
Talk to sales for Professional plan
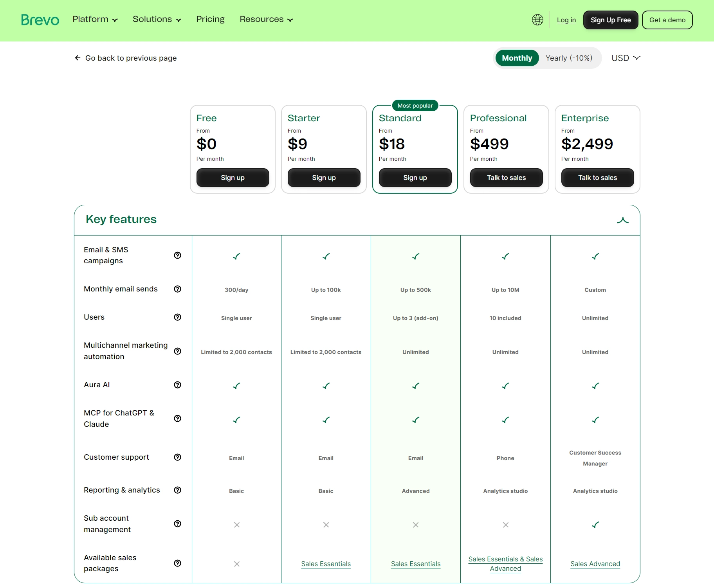pos(506,178)
